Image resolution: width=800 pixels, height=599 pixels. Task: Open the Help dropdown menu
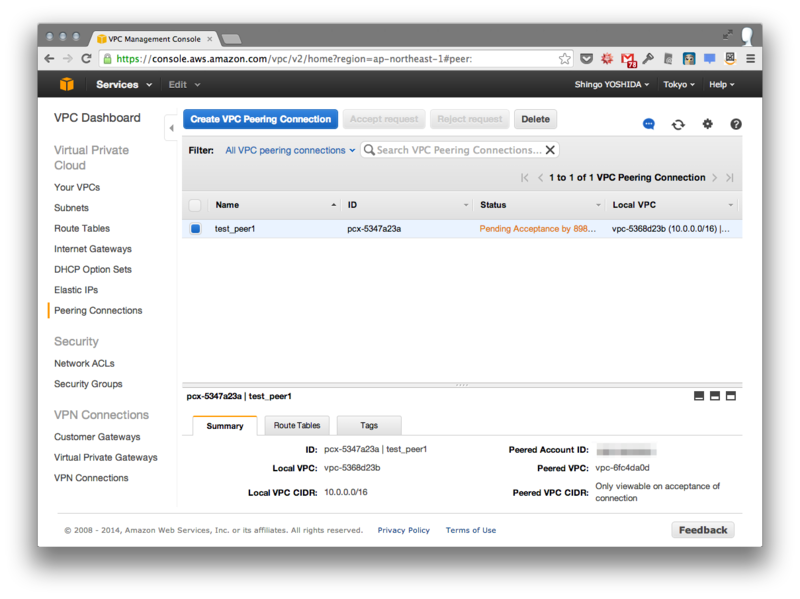[721, 84]
